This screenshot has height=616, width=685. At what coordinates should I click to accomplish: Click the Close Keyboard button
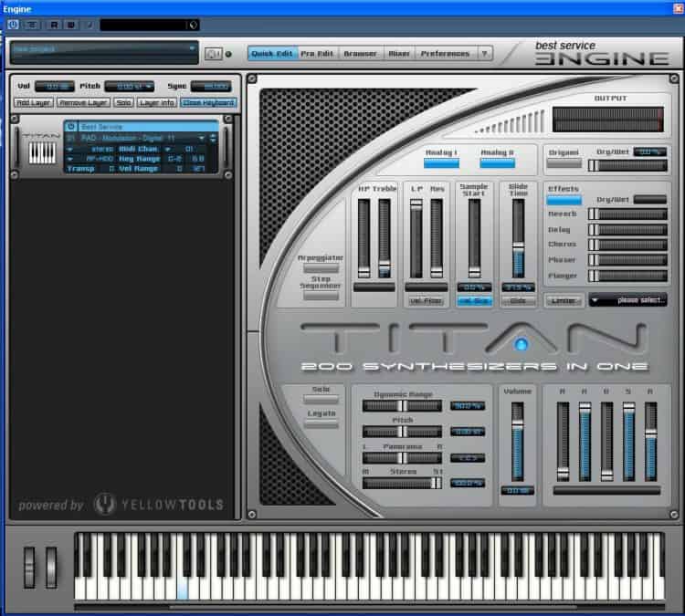[x=208, y=103]
